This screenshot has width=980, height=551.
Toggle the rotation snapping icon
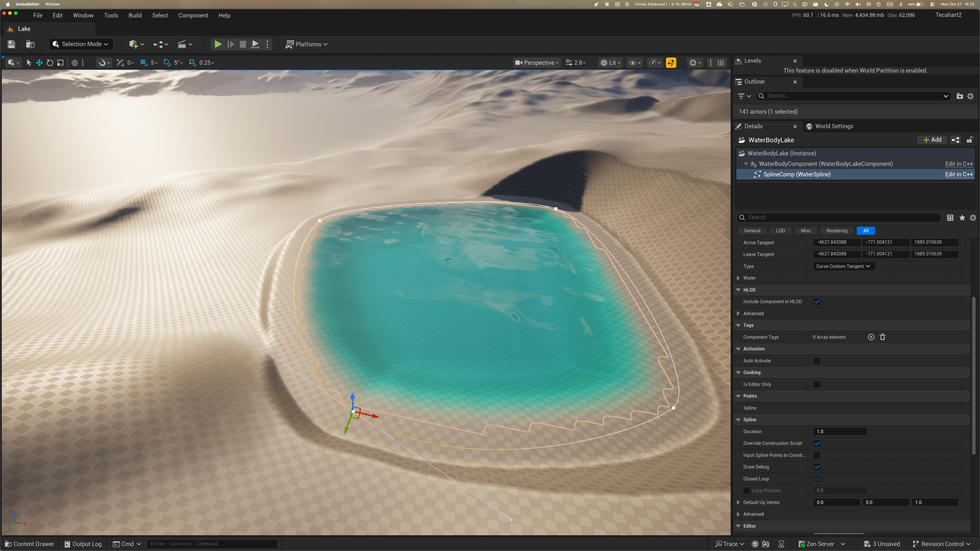167,63
